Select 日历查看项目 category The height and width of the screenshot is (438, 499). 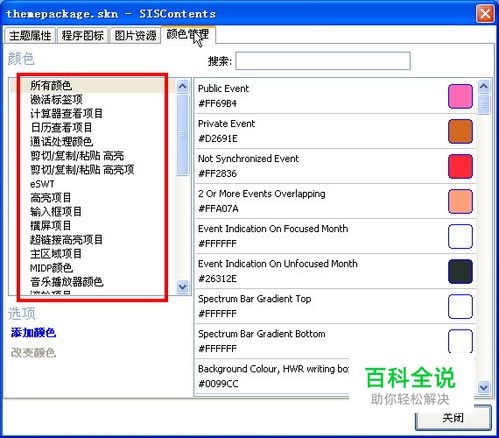click(x=61, y=127)
